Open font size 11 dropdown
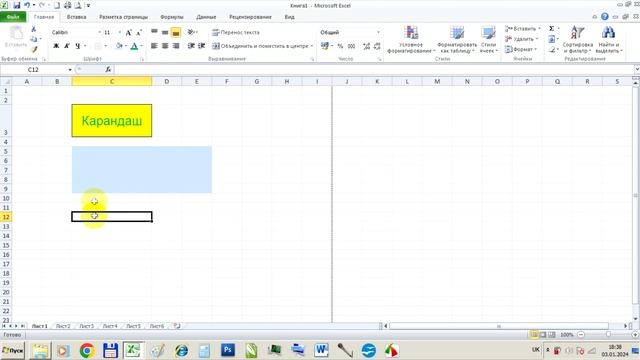The height and width of the screenshot is (360, 640). point(119,32)
